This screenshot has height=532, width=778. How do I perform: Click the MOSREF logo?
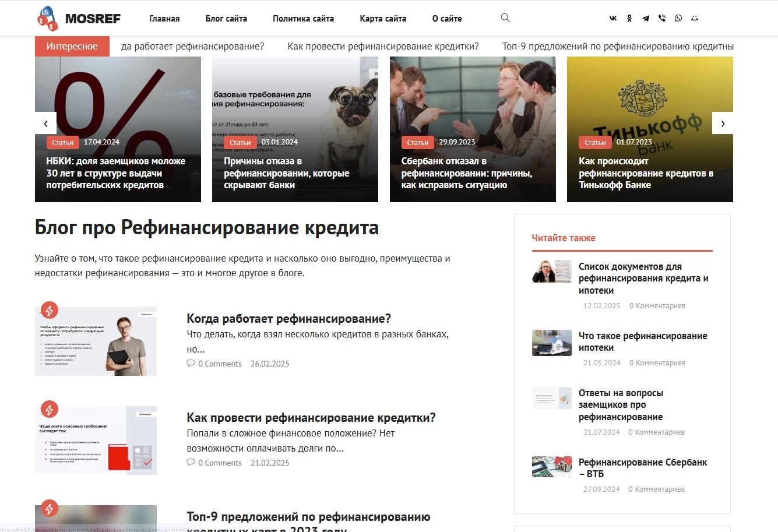click(79, 18)
